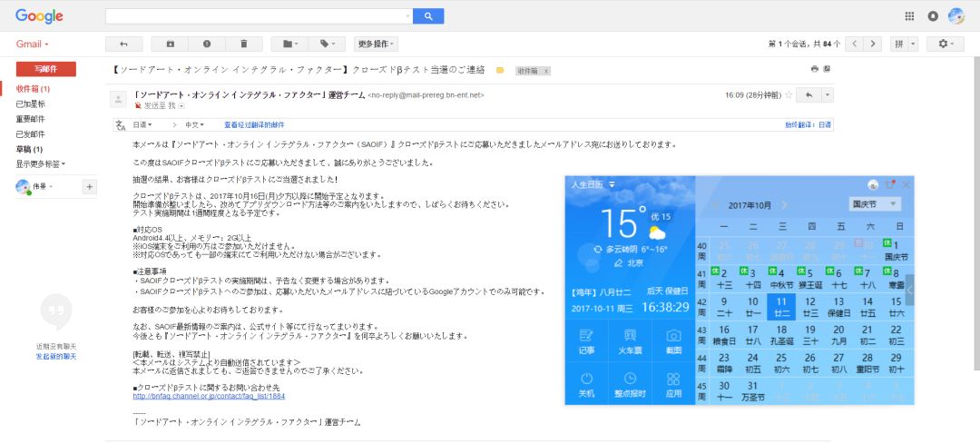Remove 收件箱 label with x
Screen dimensions: 980x444
coord(546,72)
